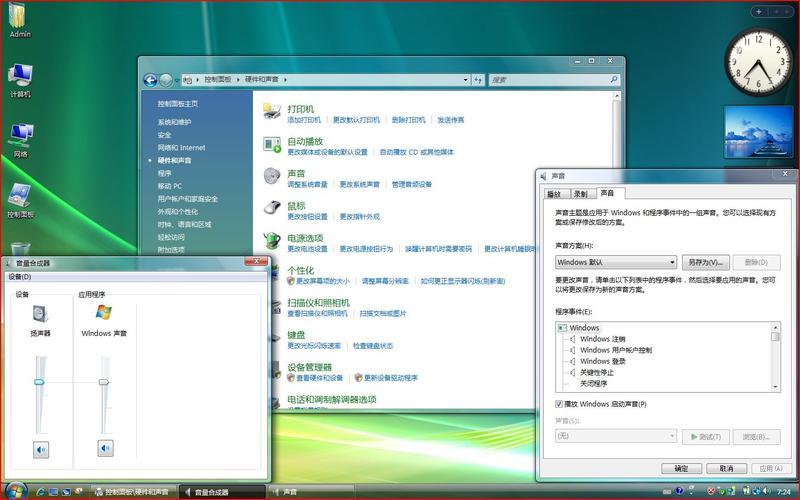Select 关键性停止 event in list
This screenshot has height=500, width=800.
(x=596, y=372)
